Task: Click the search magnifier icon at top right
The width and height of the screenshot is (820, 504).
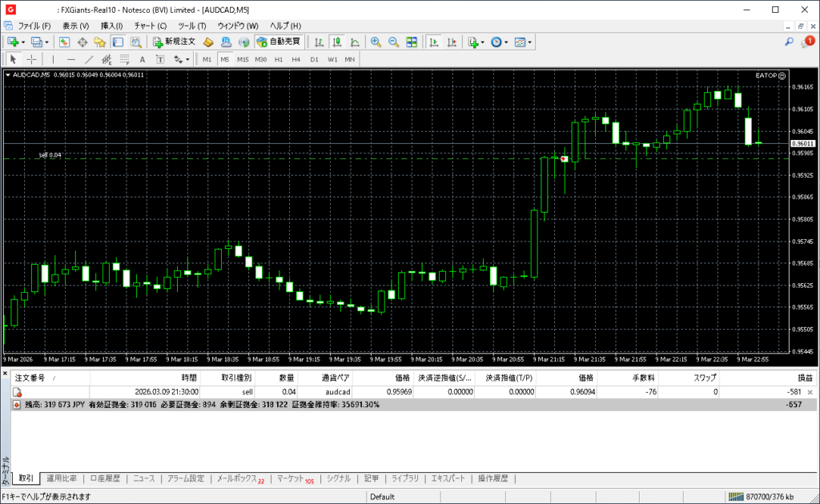Action: (789, 42)
